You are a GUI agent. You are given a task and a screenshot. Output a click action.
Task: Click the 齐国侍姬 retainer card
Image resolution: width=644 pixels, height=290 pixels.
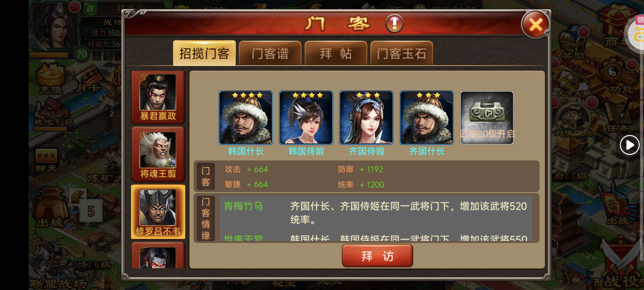[x=366, y=118]
